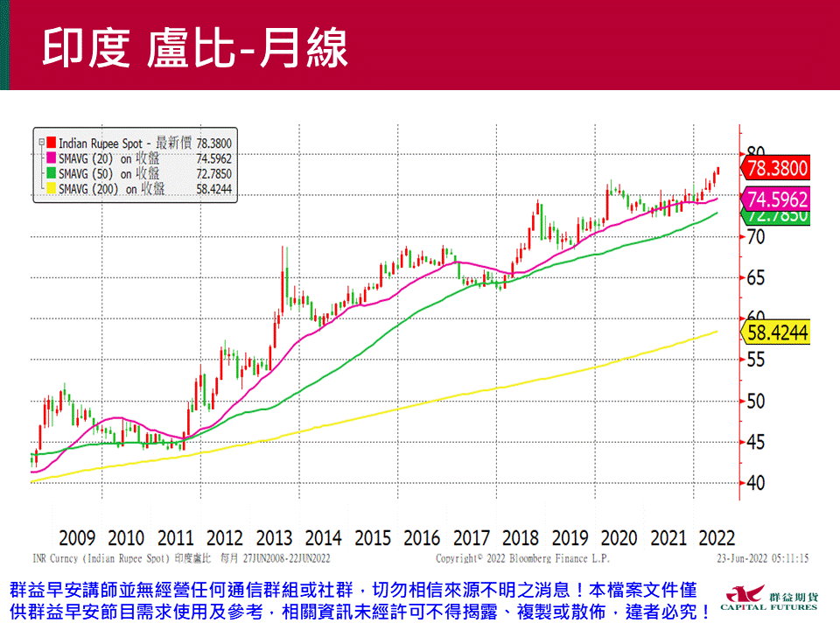Click the red Indian Rupee Spot swatch

click(x=52, y=143)
